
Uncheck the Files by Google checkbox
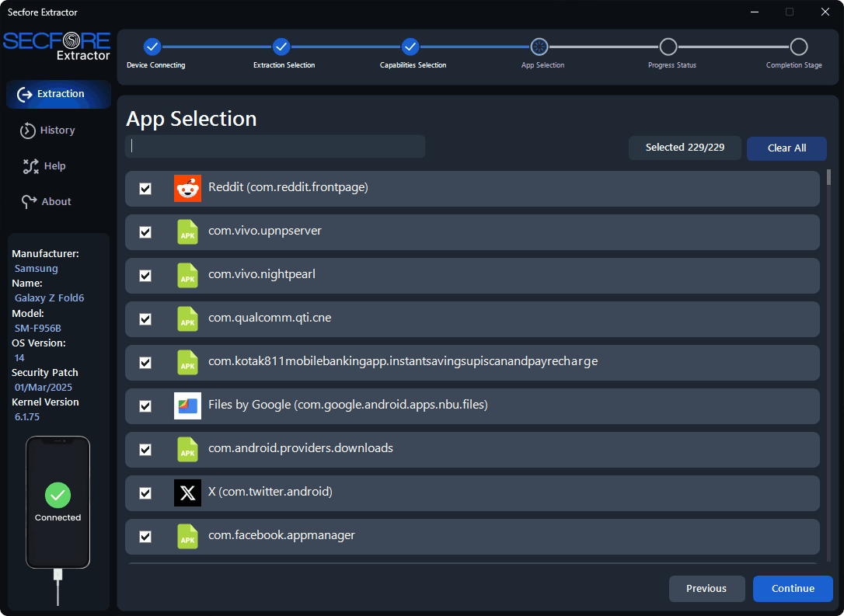[x=145, y=406]
